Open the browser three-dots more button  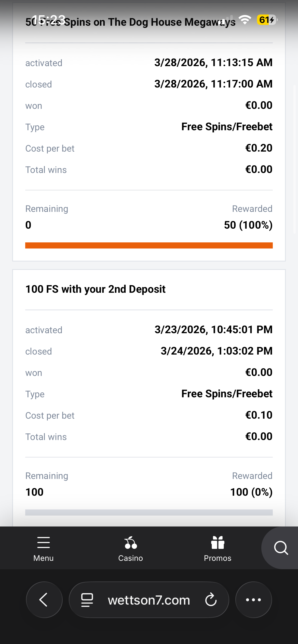(253, 600)
